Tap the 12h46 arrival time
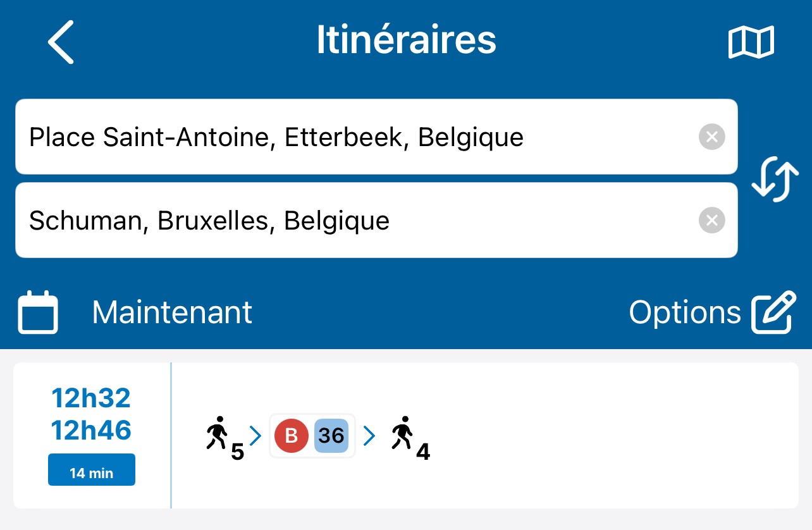This screenshot has height=530, width=812. [x=91, y=431]
